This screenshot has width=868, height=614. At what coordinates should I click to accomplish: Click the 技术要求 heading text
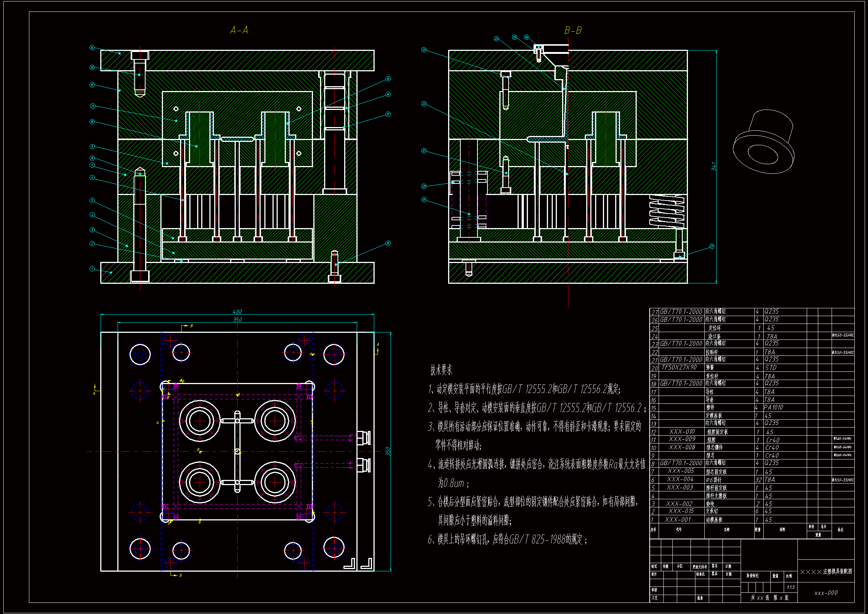441,370
